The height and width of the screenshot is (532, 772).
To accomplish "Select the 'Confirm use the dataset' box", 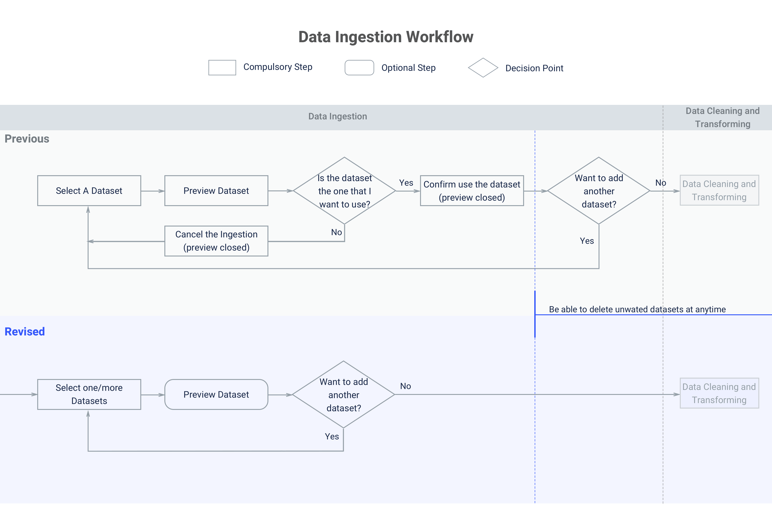I will pyautogui.click(x=472, y=191).
